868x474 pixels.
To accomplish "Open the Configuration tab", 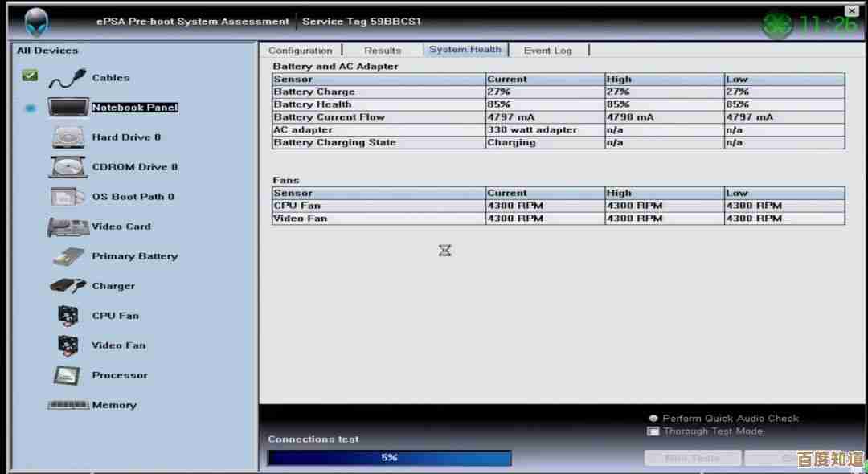I will point(301,50).
